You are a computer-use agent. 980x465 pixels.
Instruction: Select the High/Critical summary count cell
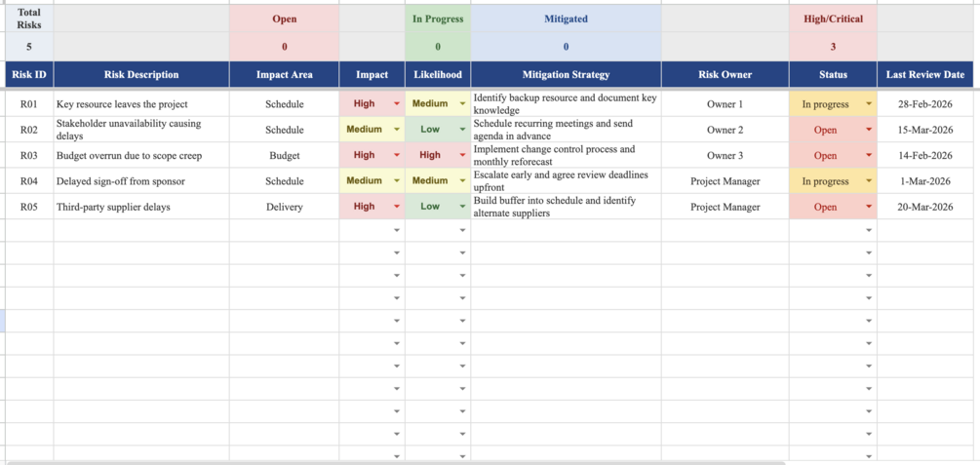[833, 47]
